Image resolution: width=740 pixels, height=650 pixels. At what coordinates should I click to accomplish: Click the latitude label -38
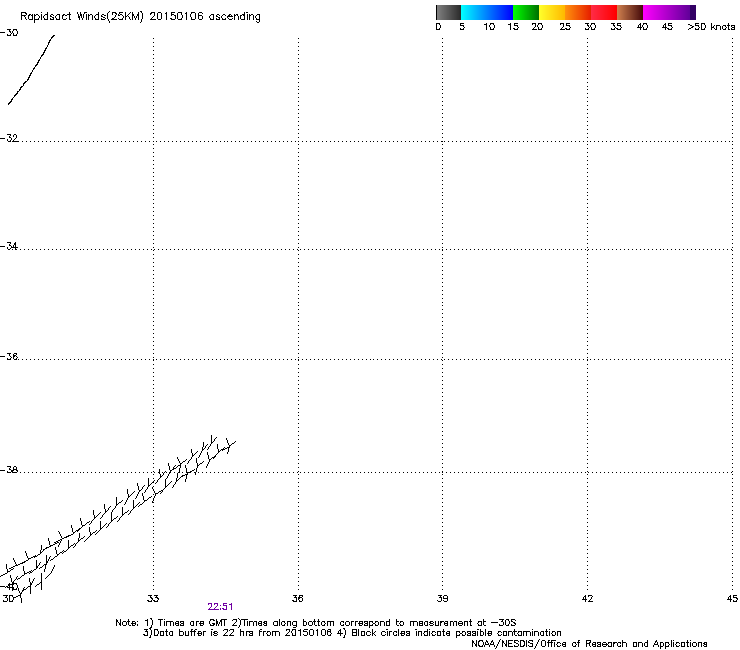point(9,470)
